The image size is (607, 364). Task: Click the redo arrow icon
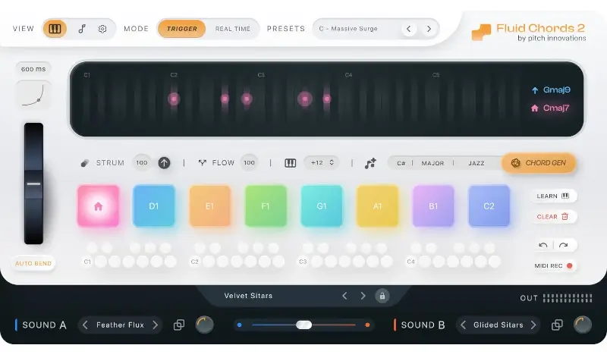(564, 245)
